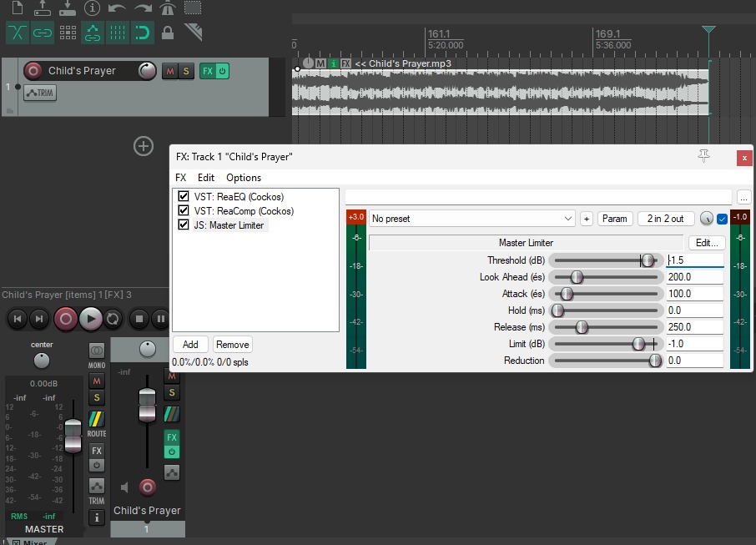The height and width of the screenshot is (545, 756).
Task: Pin the FX window on top
Action: coord(704,155)
